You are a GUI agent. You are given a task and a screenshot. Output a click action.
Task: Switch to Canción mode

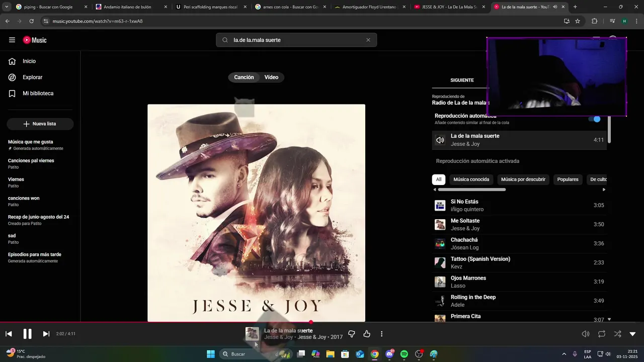[x=244, y=77]
